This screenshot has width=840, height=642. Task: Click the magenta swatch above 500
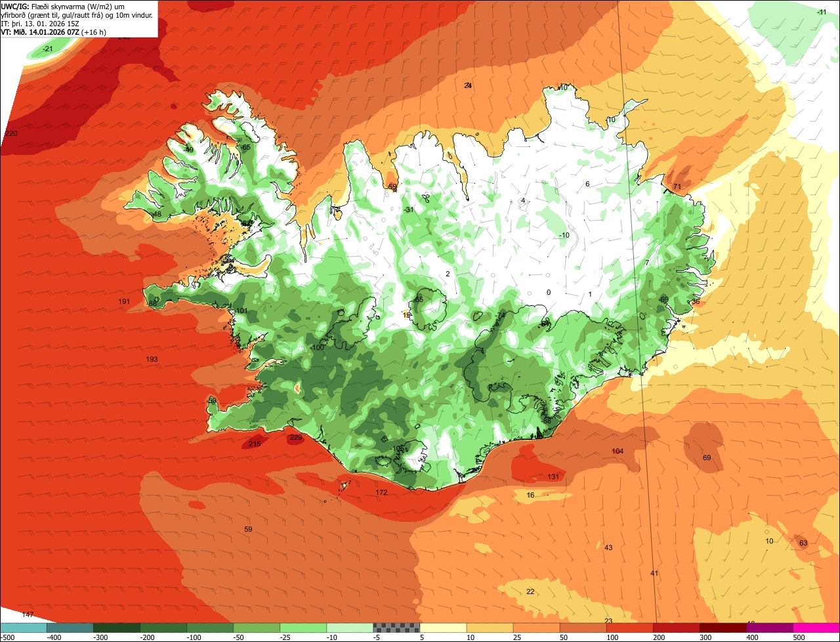click(x=816, y=628)
